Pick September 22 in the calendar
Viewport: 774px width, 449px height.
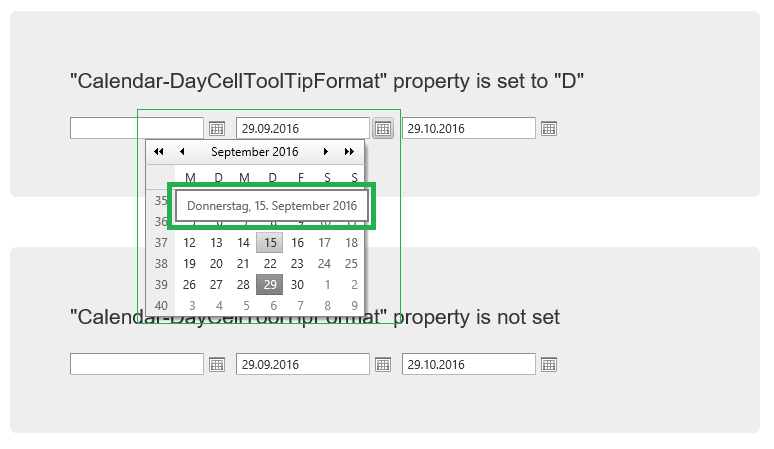(x=270, y=264)
